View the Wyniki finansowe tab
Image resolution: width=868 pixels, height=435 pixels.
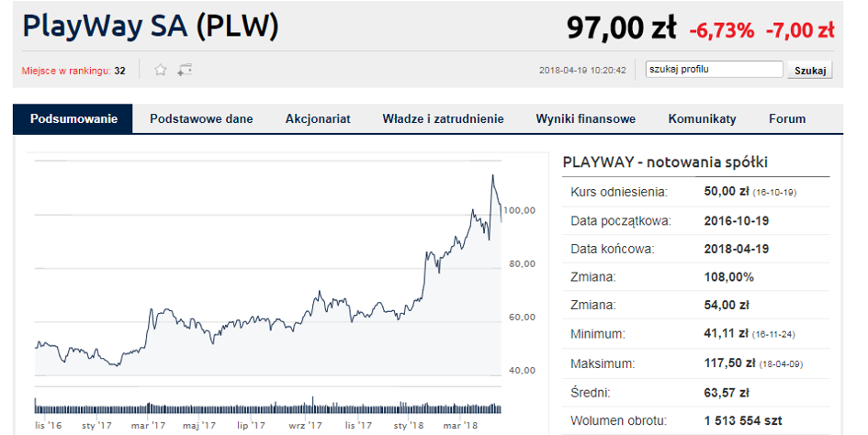(x=586, y=119)
